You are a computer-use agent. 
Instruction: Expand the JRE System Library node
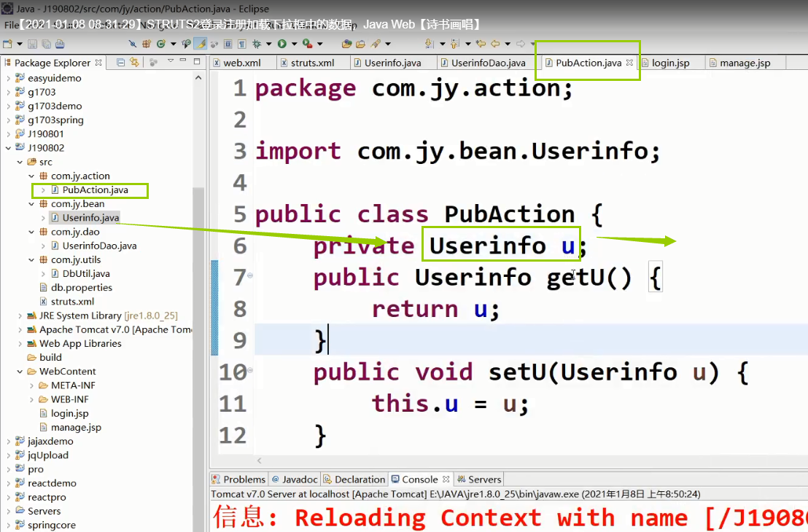[x=20, y=316]
